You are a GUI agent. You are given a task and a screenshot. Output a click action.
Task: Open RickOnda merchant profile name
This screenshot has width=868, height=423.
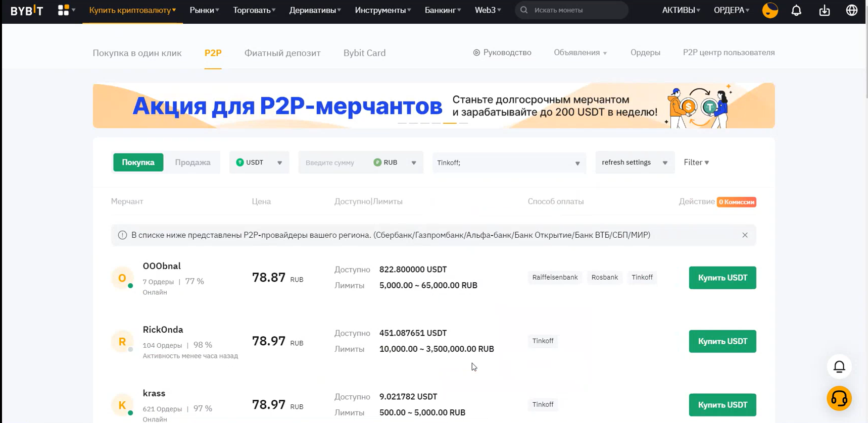pyautogui.click(x=163, y=330)
